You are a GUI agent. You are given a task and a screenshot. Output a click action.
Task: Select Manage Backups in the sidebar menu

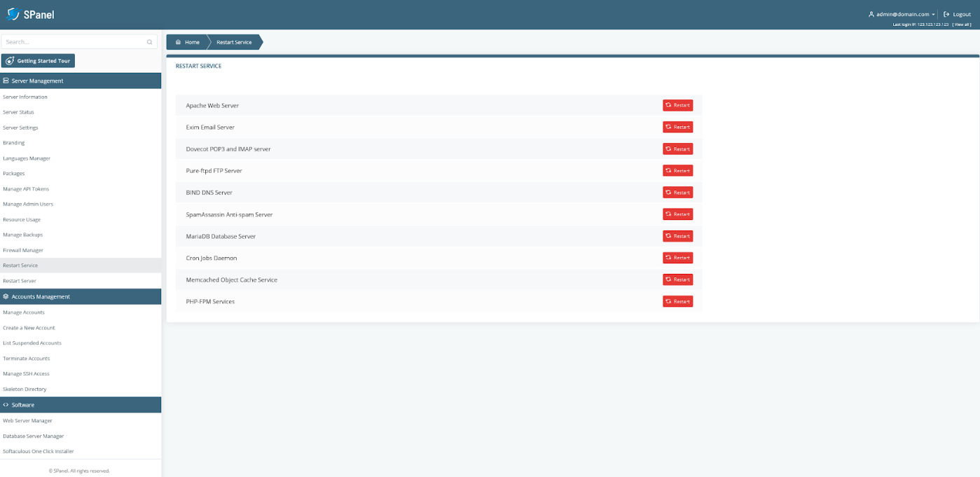[x=22, y=235]
